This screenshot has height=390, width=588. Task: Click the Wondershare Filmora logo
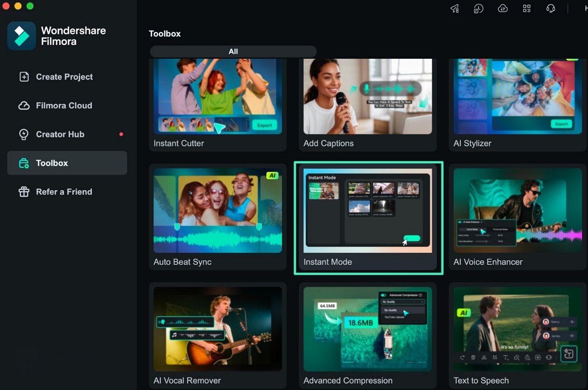click(x=21, y=36)
